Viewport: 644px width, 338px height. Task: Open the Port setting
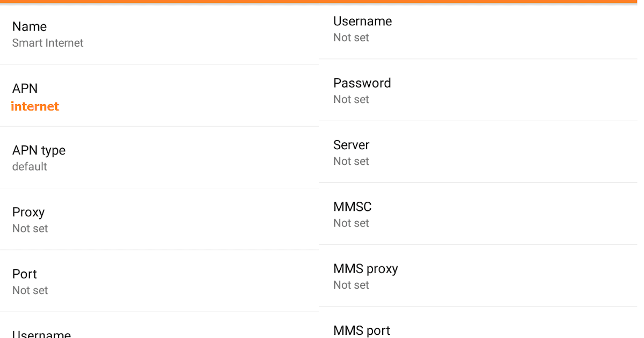point(25,274)
